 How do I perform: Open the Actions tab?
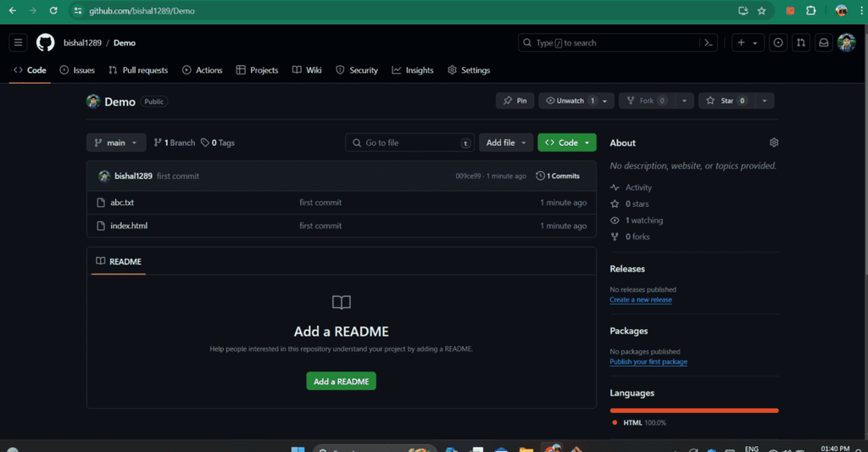click(x=202, y=70)
